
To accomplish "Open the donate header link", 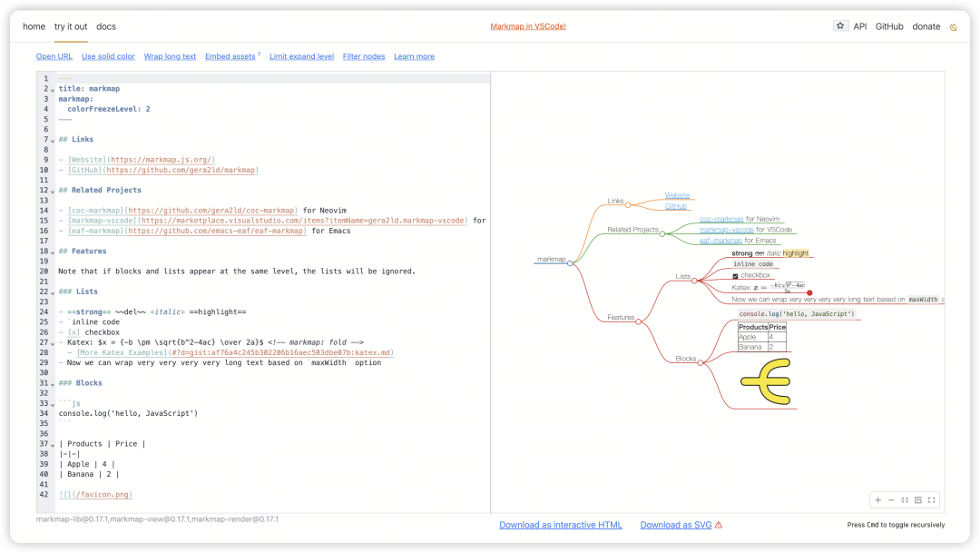I will 926,26.
